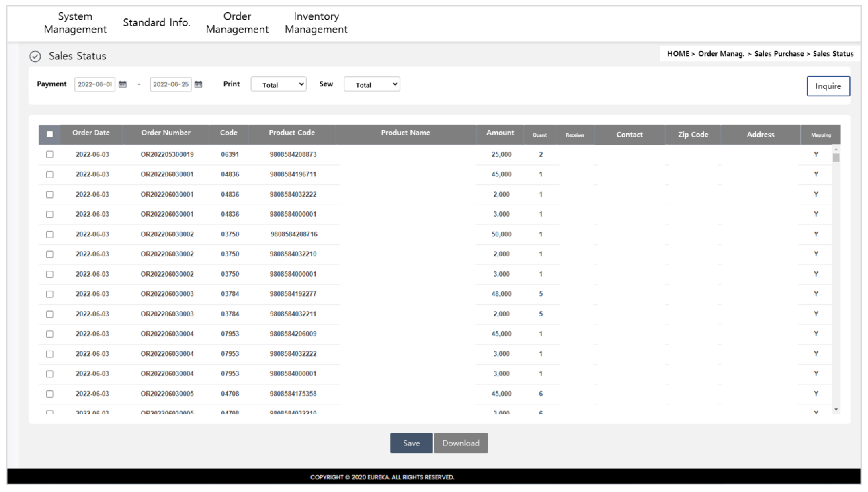Viewport: 868px width, 492px height.
Task: Check the row with amount 48,000
Action: pos(50,294)
